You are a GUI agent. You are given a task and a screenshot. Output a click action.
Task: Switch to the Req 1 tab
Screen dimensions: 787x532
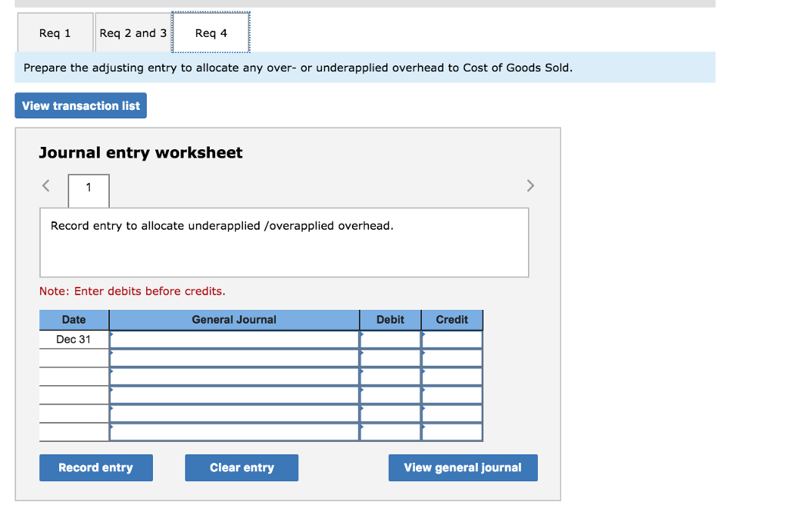(54, 32)
